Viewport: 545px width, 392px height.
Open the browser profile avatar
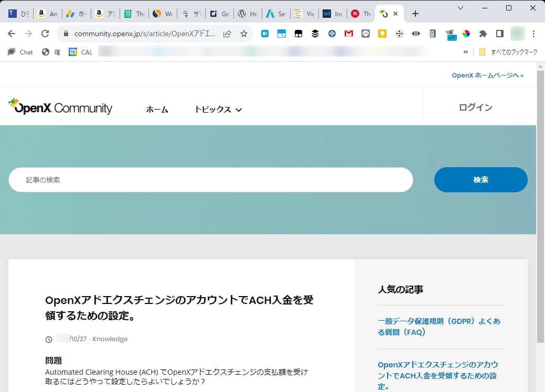point(517,34)
